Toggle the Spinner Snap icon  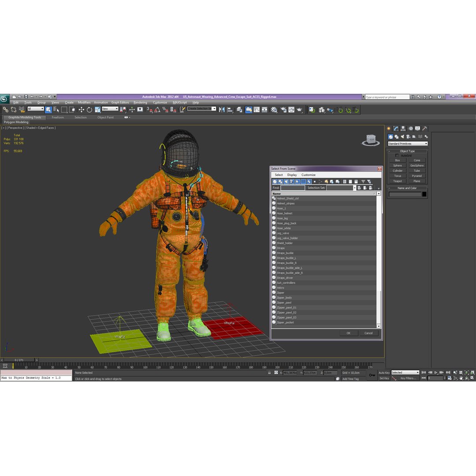pos(173,110)
